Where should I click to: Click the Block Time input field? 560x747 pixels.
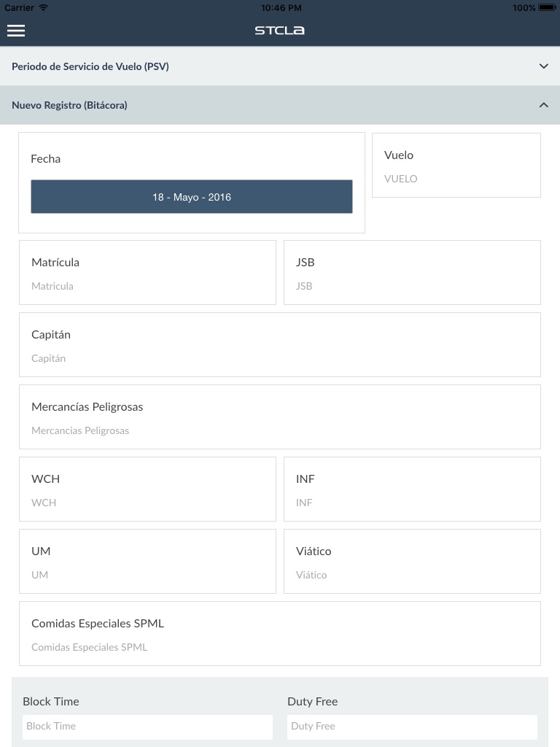(147, 727)
